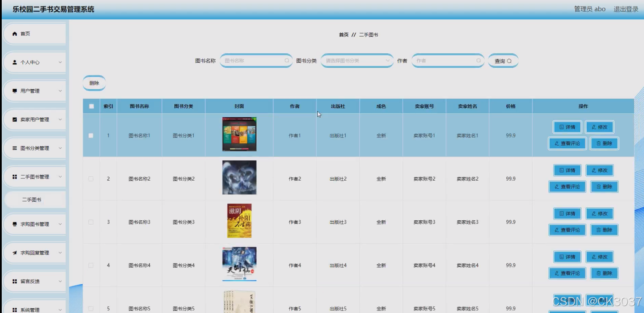Screen dimensions: 644x313
Task: Open cover thumbnail of 图书名称4
Action: pos(239,264)
